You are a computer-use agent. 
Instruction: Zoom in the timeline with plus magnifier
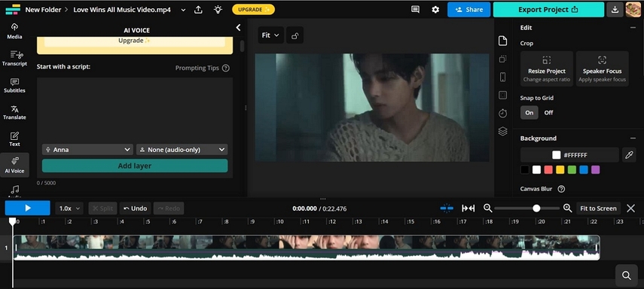568,208
